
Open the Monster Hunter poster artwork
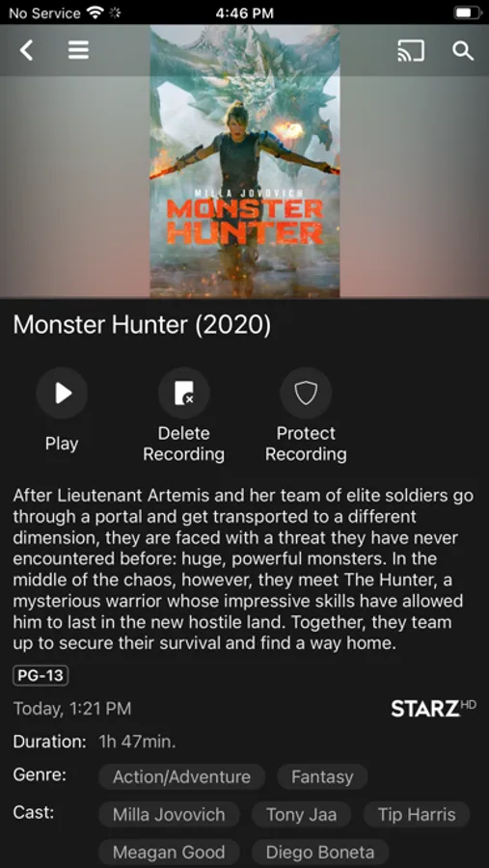pyautogui.click(x=245, y=161)
